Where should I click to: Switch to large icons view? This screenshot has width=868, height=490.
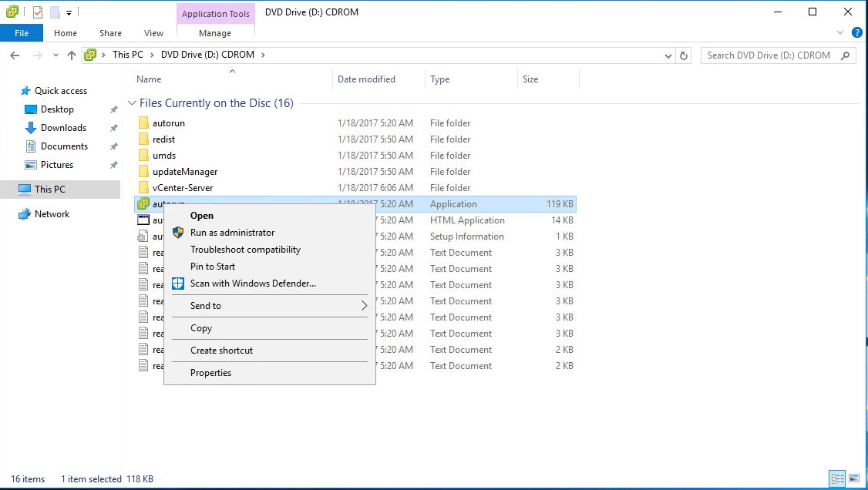click(x=853, y=479)
